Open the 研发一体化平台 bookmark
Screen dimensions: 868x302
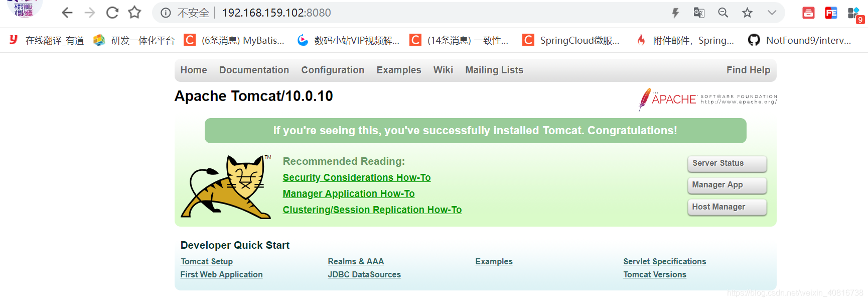pos(134,40)
